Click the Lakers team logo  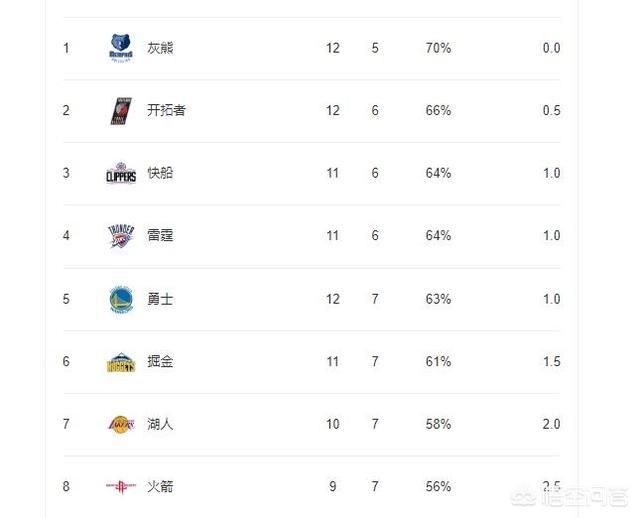tap(120, 424)
